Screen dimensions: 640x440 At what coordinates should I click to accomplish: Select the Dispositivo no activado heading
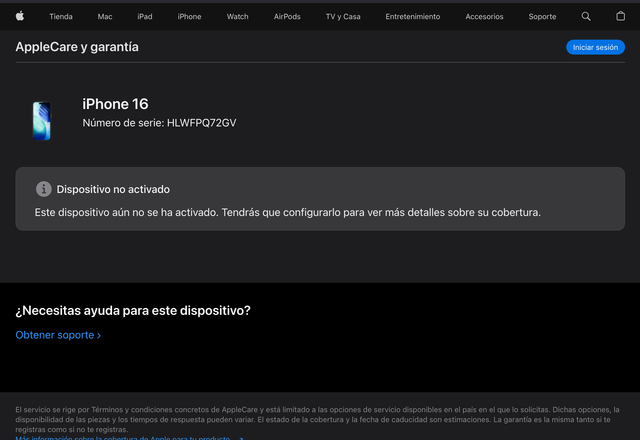(x=113, y=189)
